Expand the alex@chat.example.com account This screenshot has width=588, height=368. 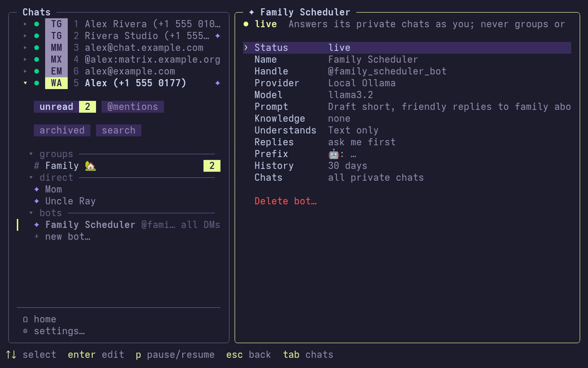(x=25, y=48)
